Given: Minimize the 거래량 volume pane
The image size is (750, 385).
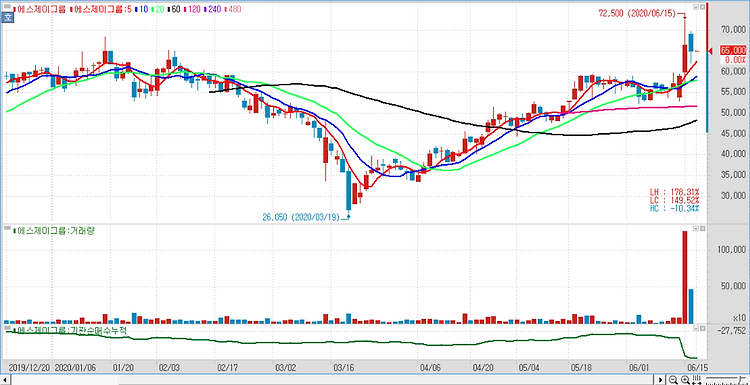Looking at the screenshot, I should pos(696,229).
